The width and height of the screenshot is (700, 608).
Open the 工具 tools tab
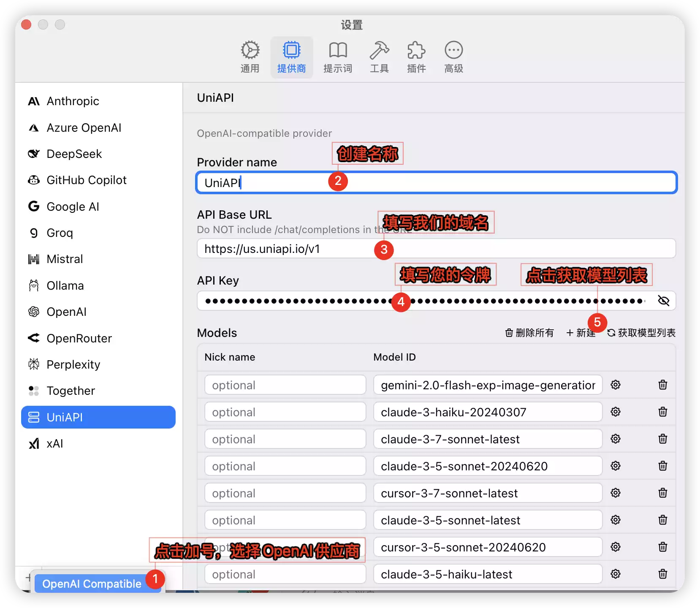pos(379,57)
